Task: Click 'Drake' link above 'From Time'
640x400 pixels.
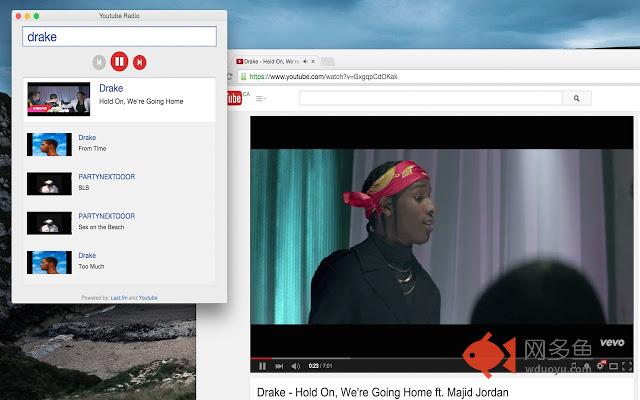Action: pos(87,138)
